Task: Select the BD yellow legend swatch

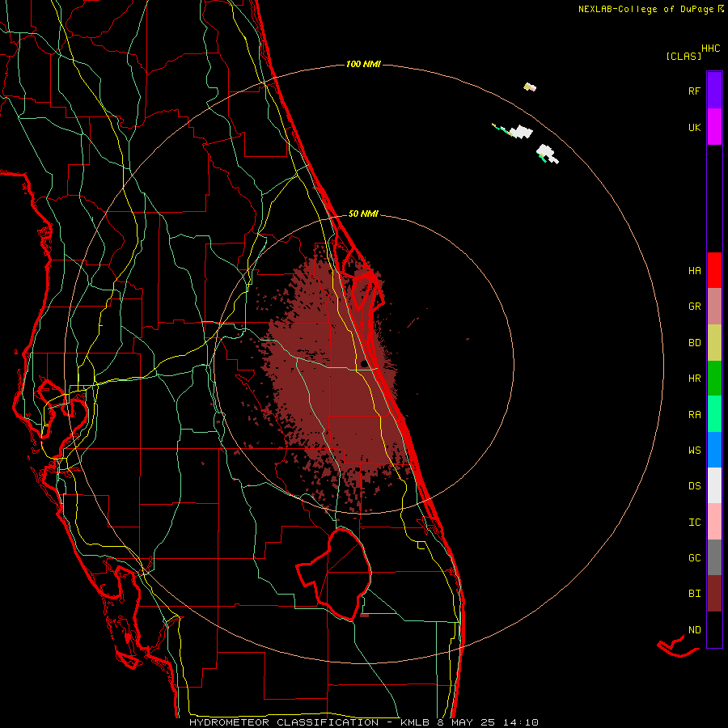Action: [x=714, y=342]
